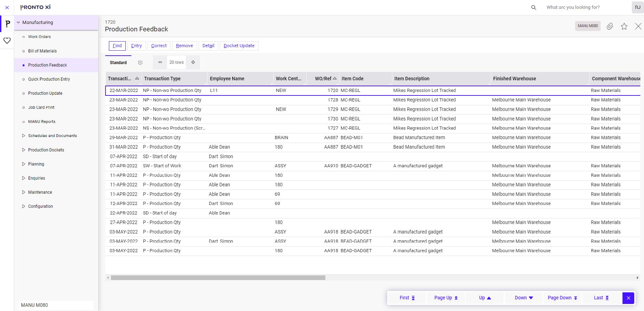The height and width of the screenshot is (311, 644).
Task: Move Down one row
Action: tap(524, 298)
